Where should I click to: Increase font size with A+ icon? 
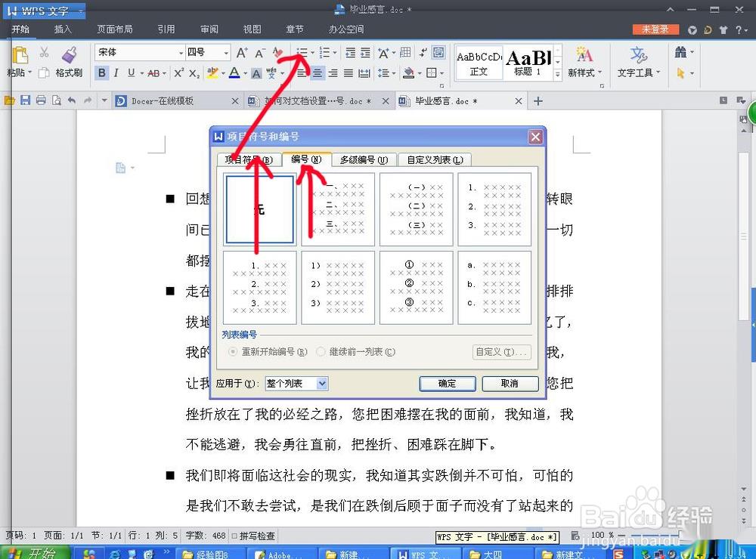[x=242, y=53]
